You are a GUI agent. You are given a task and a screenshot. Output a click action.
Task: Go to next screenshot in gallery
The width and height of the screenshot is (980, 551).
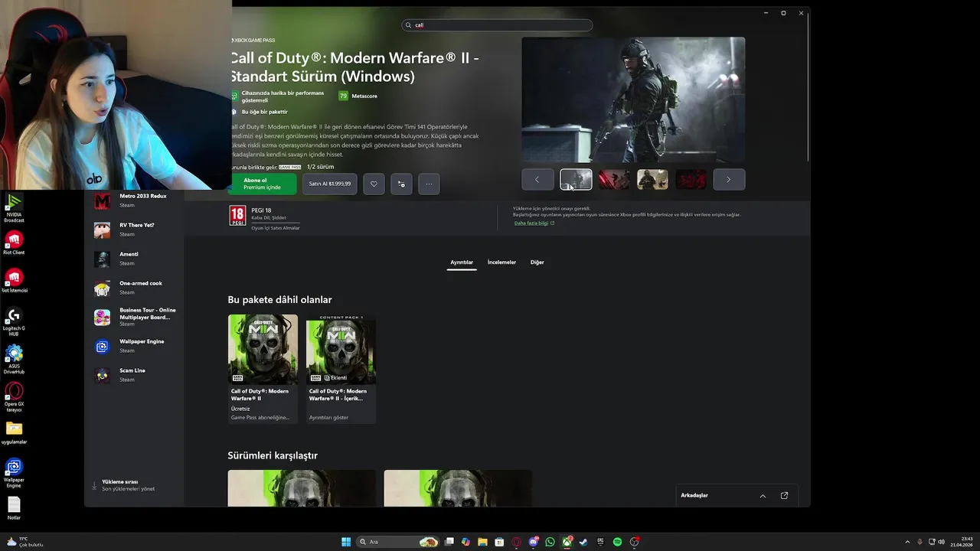point(728,179)
